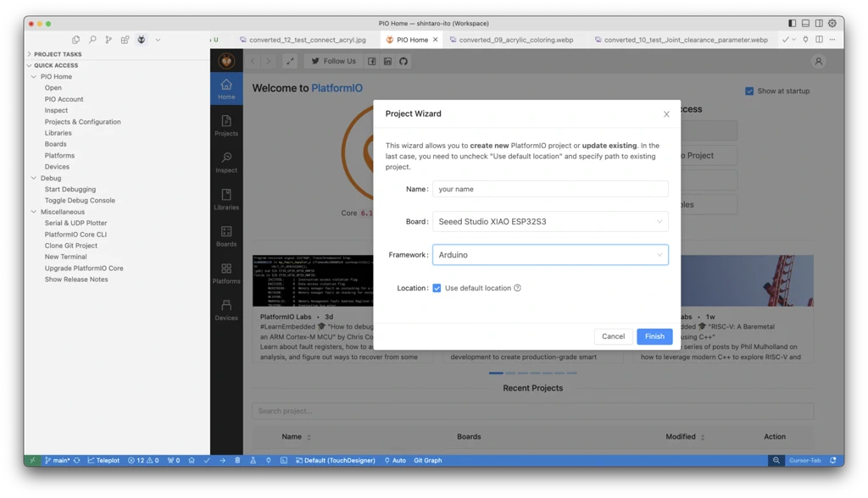This screenshot has width=868, height=498.
Task: Open Inspect in the PIO sidebar
Action: pos(226,162)
